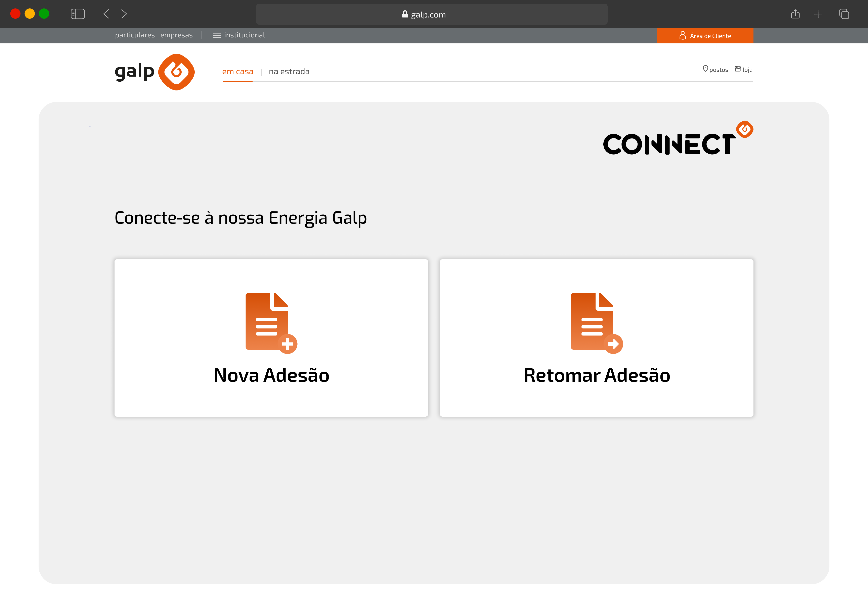
Task: Expand the institucional hamburger menu
Action: point(217,36)
